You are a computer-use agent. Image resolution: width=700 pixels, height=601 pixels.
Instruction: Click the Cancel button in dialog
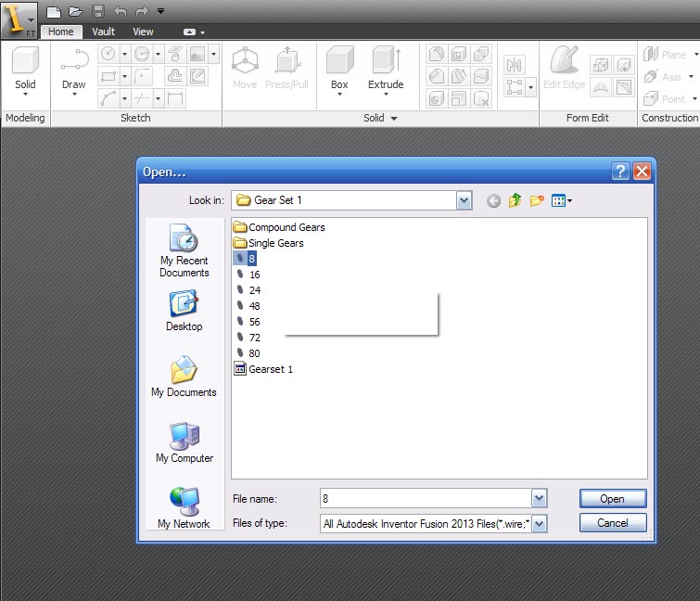click(x=613, y=522)
